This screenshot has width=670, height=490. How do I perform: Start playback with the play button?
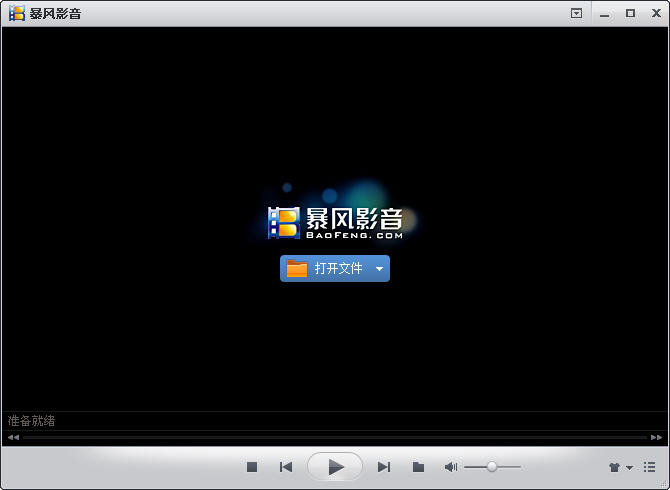(x=335, y=467)
